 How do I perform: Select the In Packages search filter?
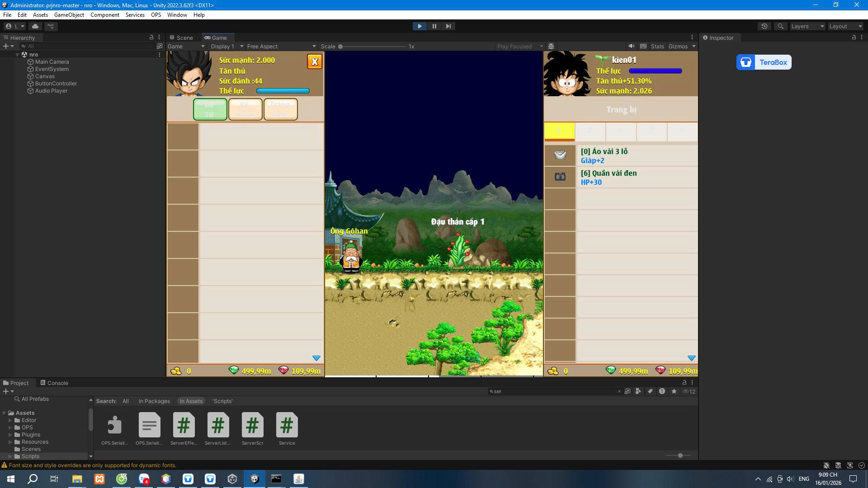pos(154,401)
